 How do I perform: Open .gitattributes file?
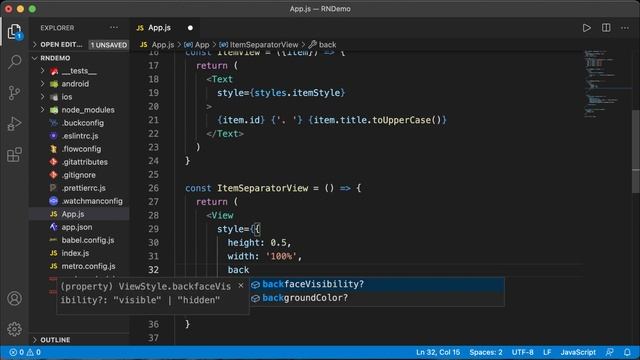pos(84,162)
